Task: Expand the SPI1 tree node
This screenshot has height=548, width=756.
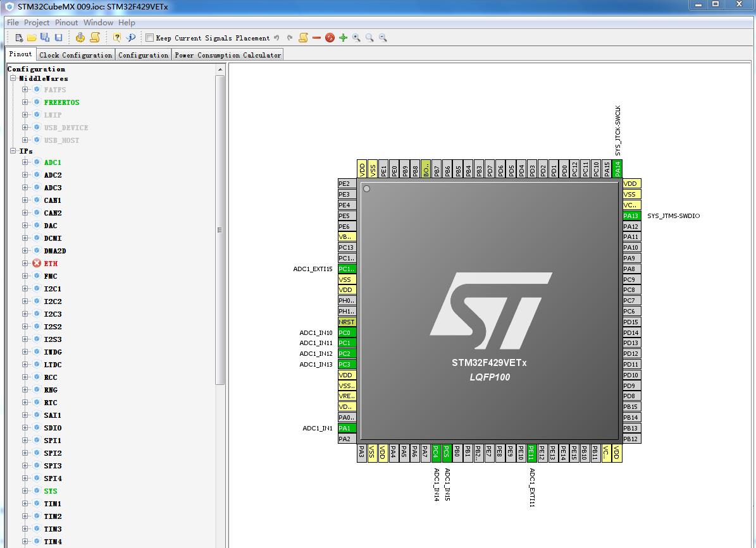Action: point(25,440)
